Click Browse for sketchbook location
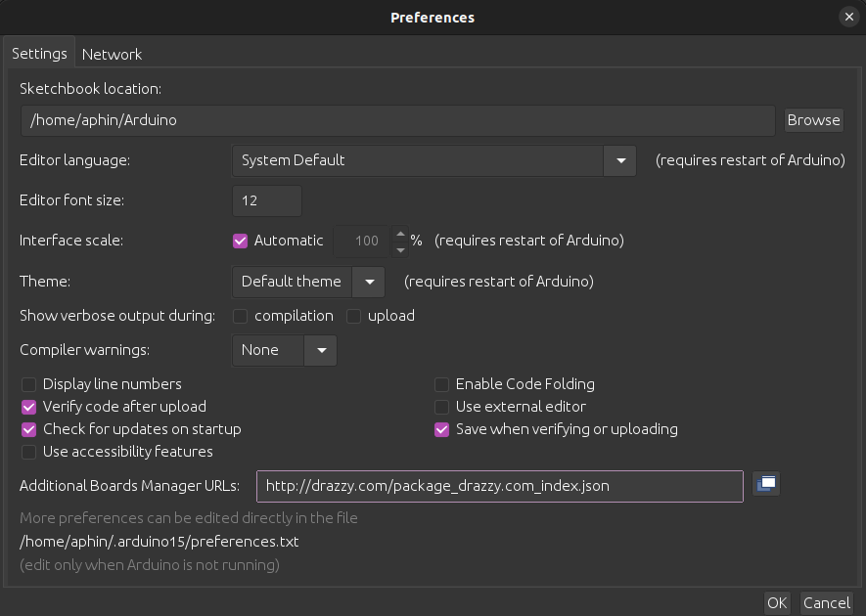 [x=813, y=120]
